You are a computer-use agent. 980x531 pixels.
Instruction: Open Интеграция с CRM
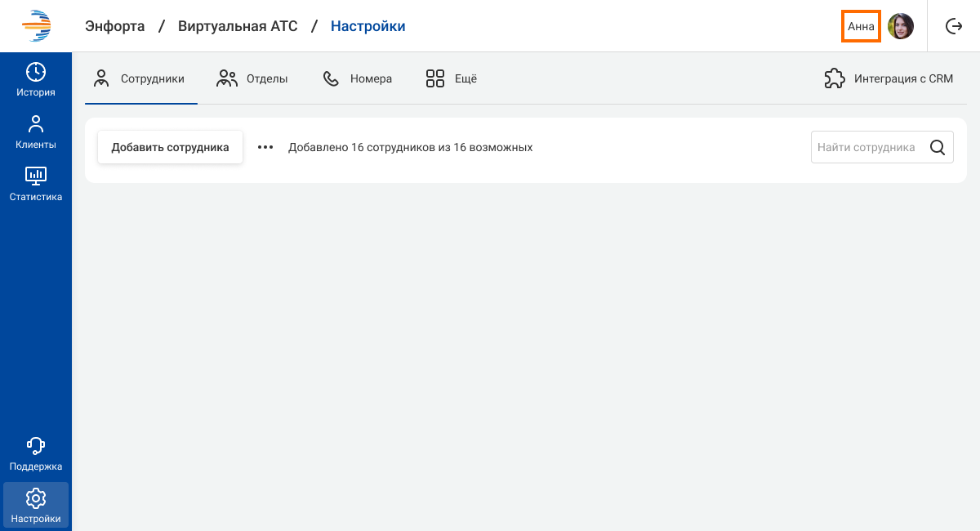click(x=889, y=79)
